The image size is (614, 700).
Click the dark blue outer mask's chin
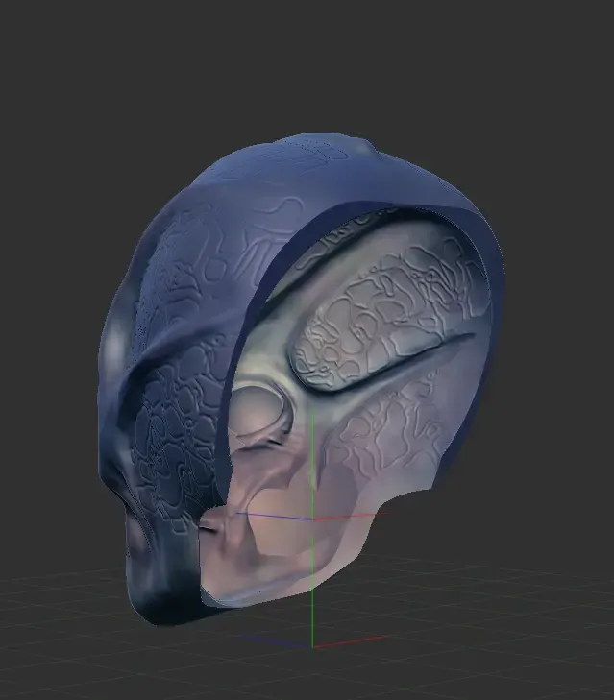point(159,605)
